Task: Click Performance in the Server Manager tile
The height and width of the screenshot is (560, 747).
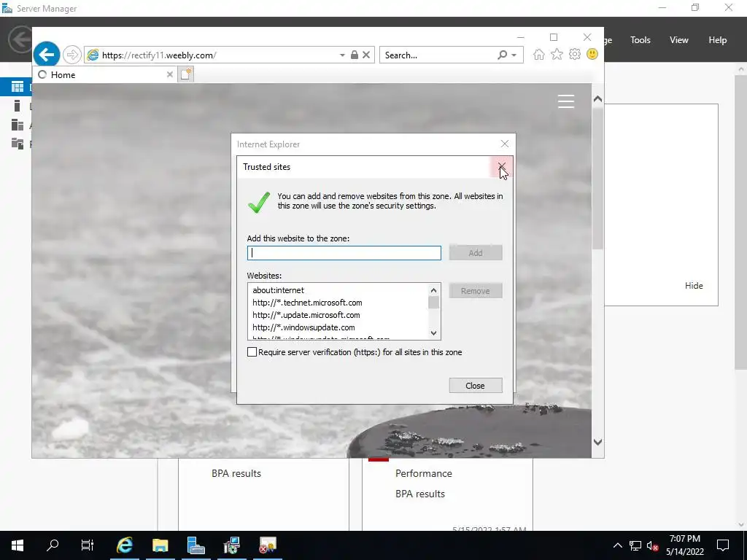Action: (x=424, y=473)
